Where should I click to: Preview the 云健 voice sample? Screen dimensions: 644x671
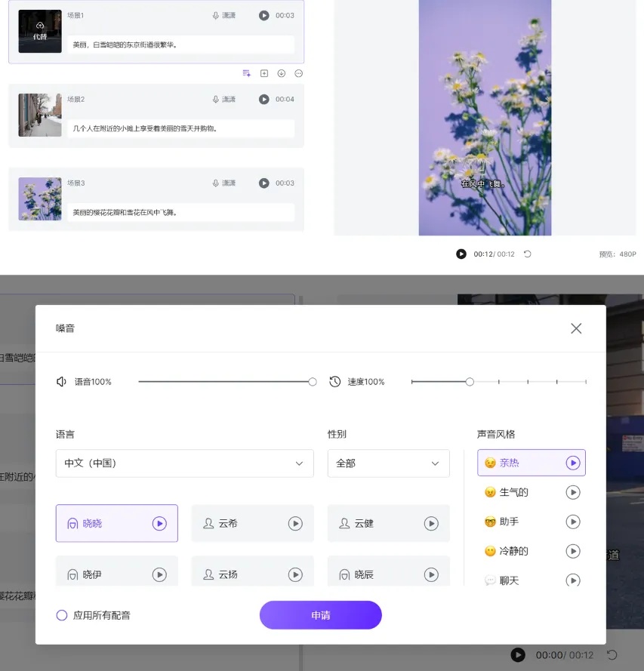coord(431,523)
